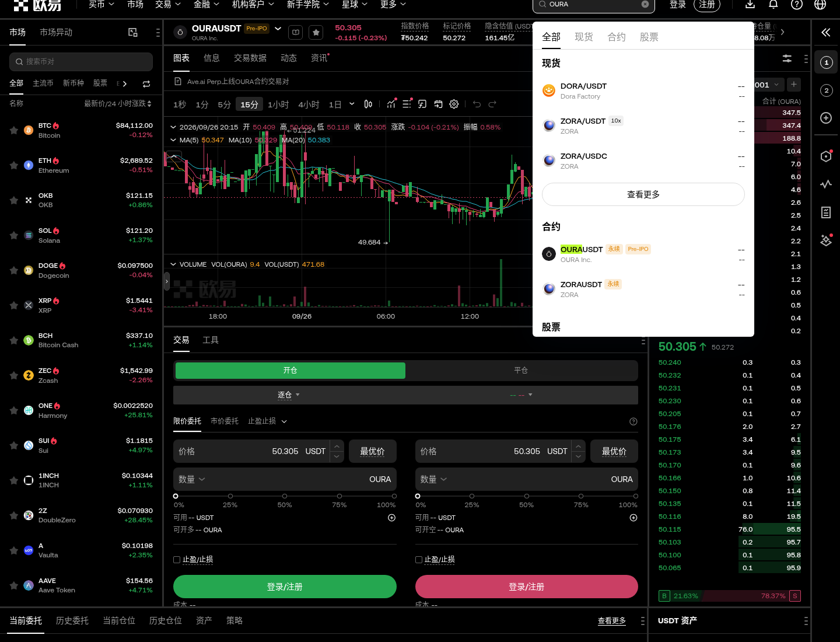Open the report document icon in right sidebar
The image size is (840, 642).
(826, 212)
